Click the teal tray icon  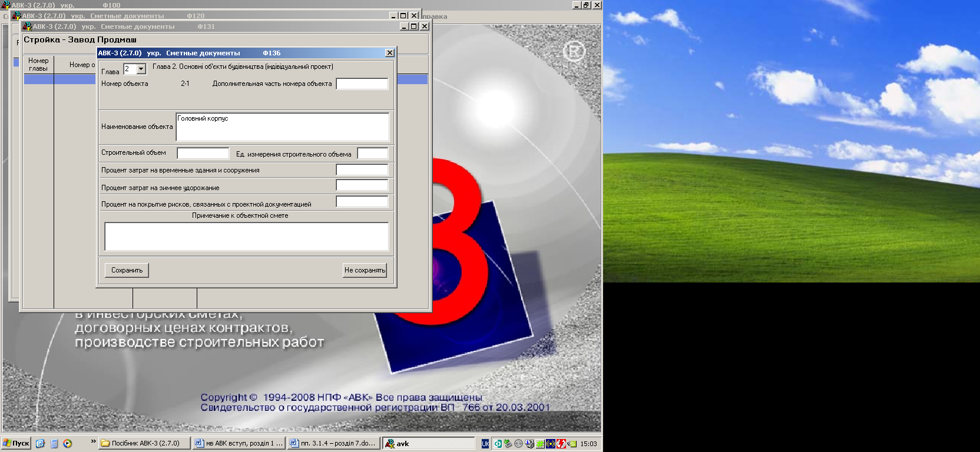coord(498,444)
